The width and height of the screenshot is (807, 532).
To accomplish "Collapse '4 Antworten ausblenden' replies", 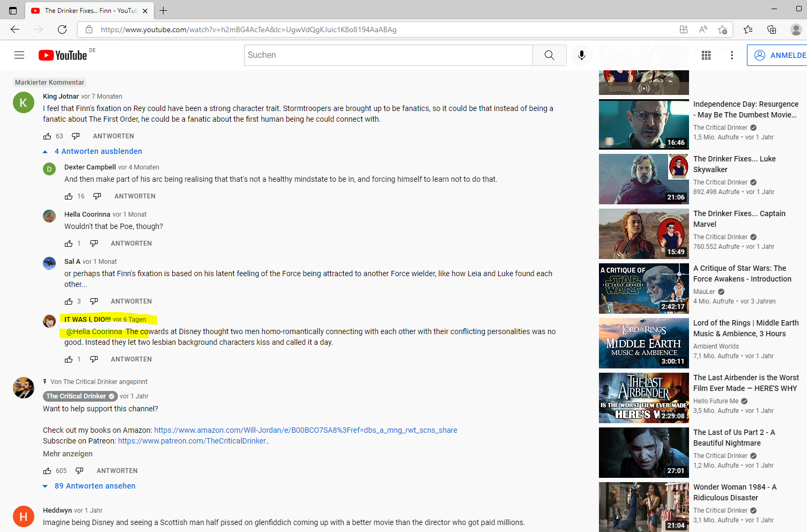I will [93, 151].
